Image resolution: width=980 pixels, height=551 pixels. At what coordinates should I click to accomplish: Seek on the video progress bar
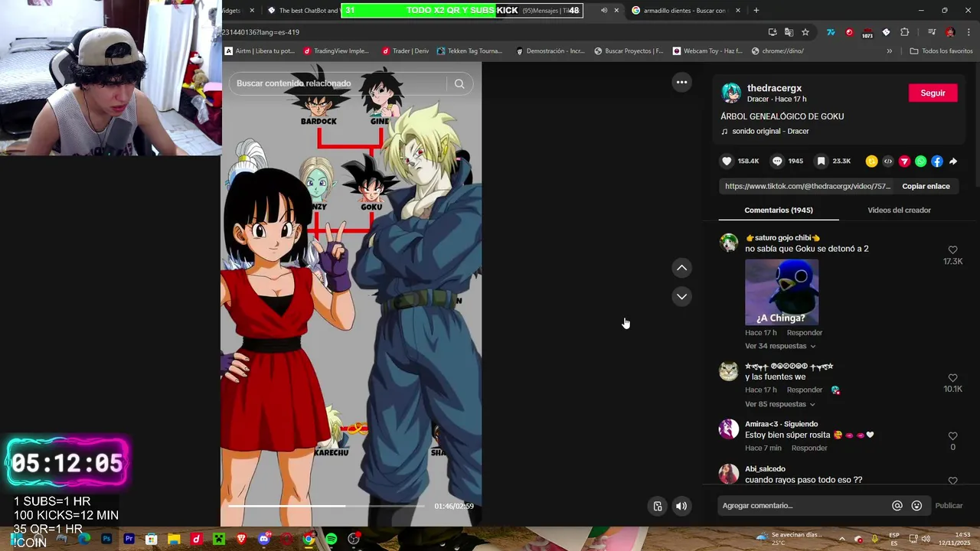pos(326,506)
